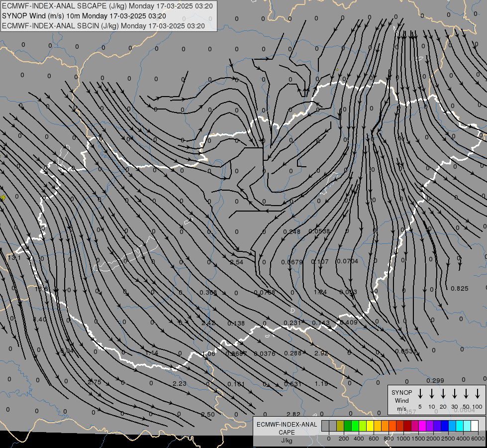Click the 200 tick label on CAPE scale
Viewport: 487px width, 448px height.
point(344,439)
